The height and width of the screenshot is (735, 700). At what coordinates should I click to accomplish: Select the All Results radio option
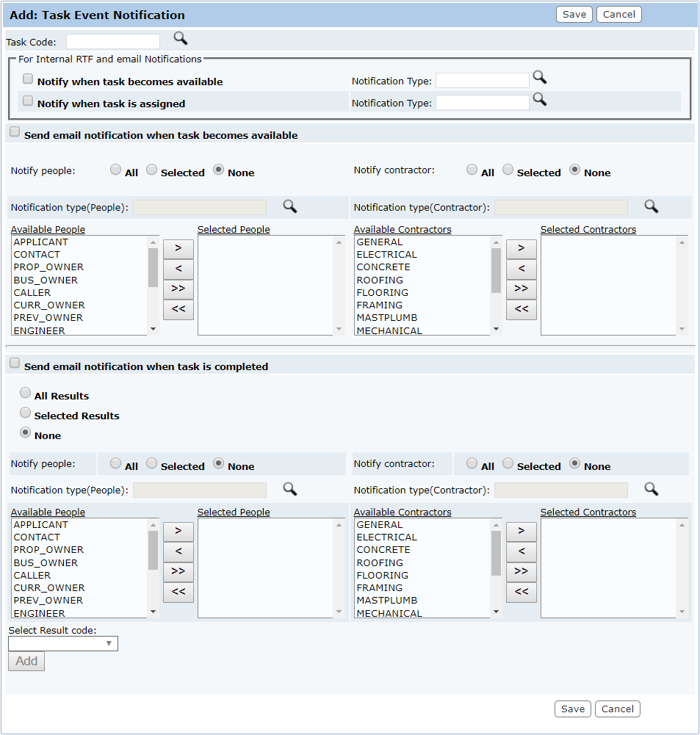[x=26, y=394]
